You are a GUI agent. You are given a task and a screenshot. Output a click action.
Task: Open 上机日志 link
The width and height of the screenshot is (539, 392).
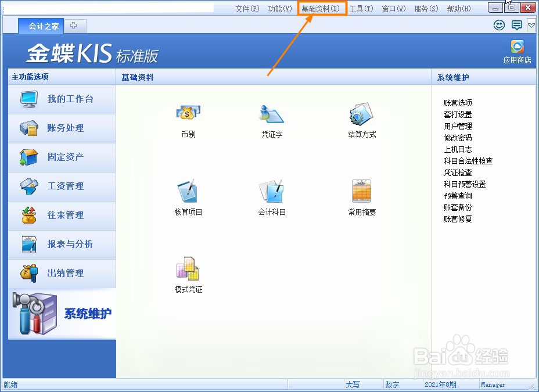458,149
